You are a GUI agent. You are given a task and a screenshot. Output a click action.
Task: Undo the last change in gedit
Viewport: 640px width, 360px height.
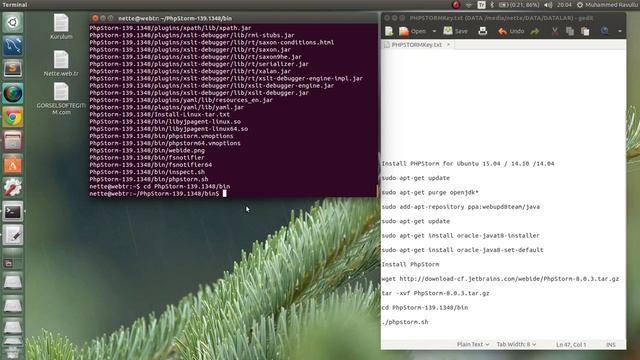click(511, 31)
